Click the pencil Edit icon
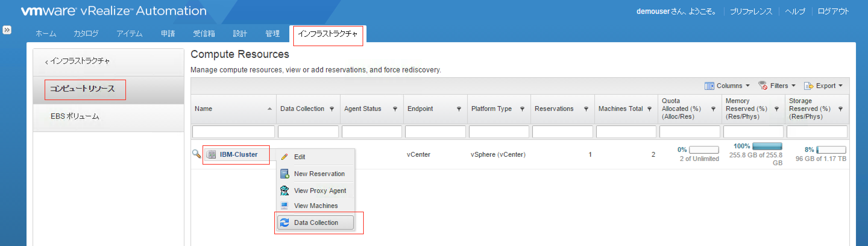 point(285,157)
